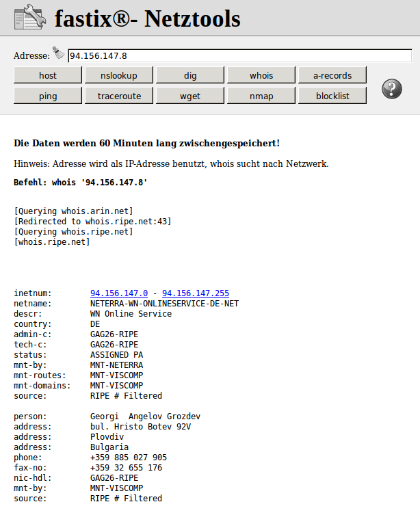Image resolution: width=420 pixels, height=515 pixels.
Task: Click the mnt-routes value MNT-VISCOMP
Action: click(x=116, y=375)
